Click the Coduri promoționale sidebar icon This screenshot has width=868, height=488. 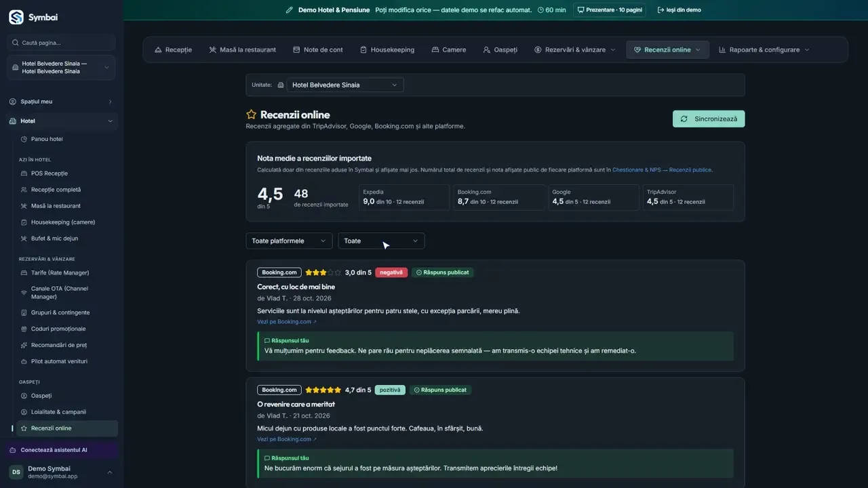coord(24,329)
